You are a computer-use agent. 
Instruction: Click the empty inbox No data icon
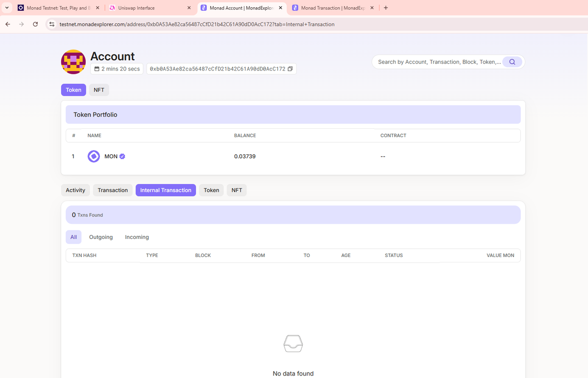point(293,344)
